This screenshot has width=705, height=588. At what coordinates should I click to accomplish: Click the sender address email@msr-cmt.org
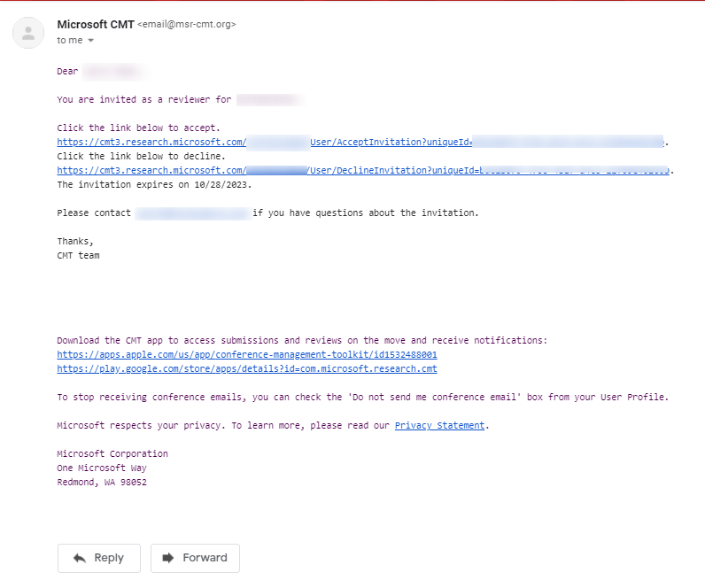tap(187, 25)
